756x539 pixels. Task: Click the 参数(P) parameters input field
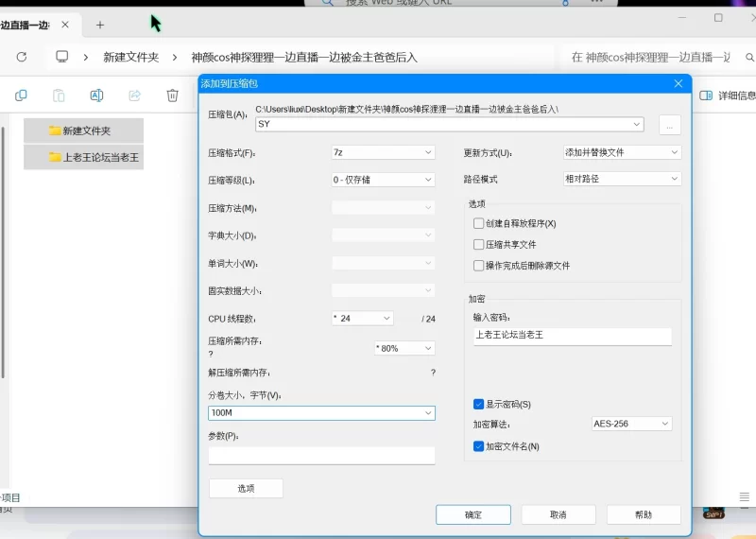click(x=321, y=456)
